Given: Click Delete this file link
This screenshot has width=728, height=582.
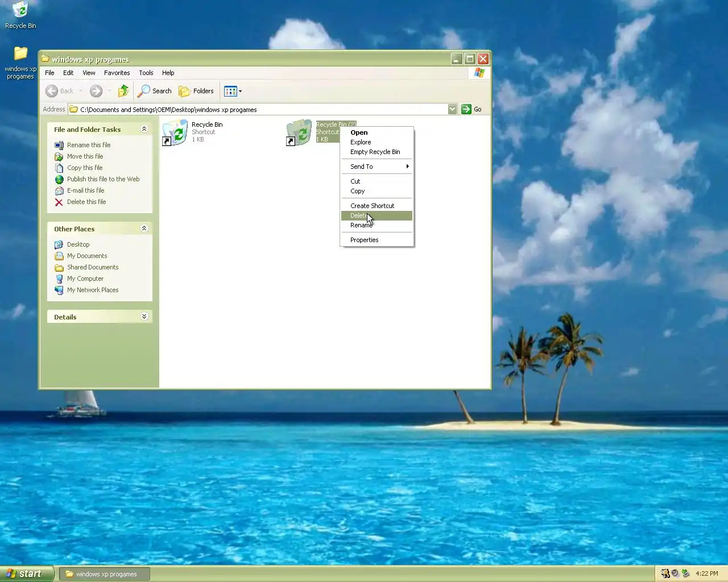Looking at the screenshot, I should [86, 202].
